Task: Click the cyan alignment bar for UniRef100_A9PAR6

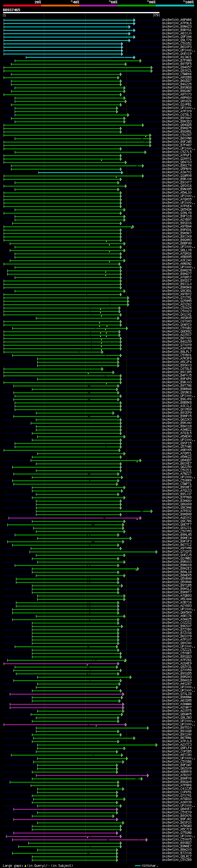Action: point(69,20)
